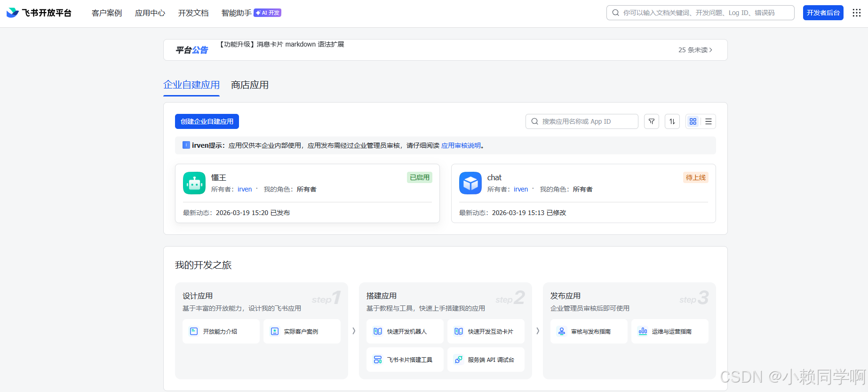Click 2026-03-19 15:20 已发布 text

(253, 213)
